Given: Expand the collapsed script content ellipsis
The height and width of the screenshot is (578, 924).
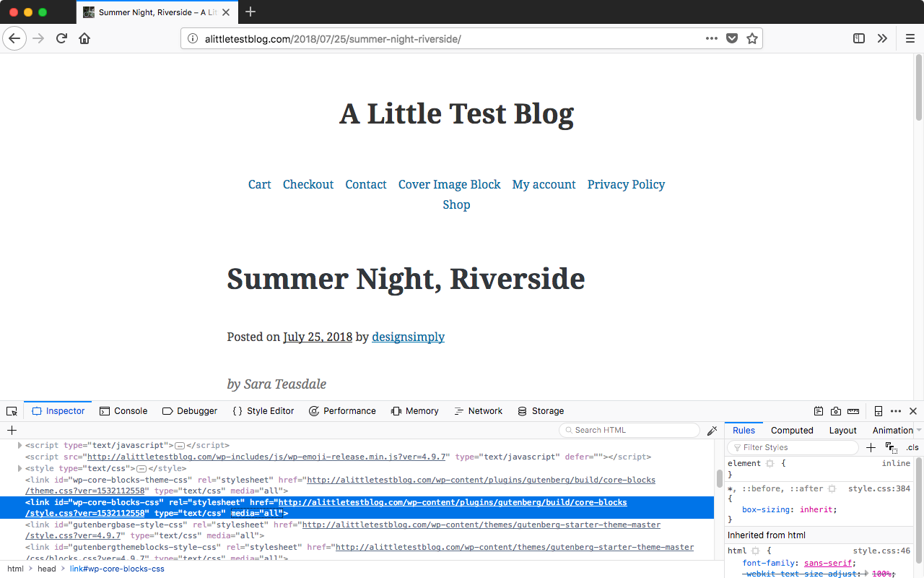Looking at the screenshot, I should [180, 446].
